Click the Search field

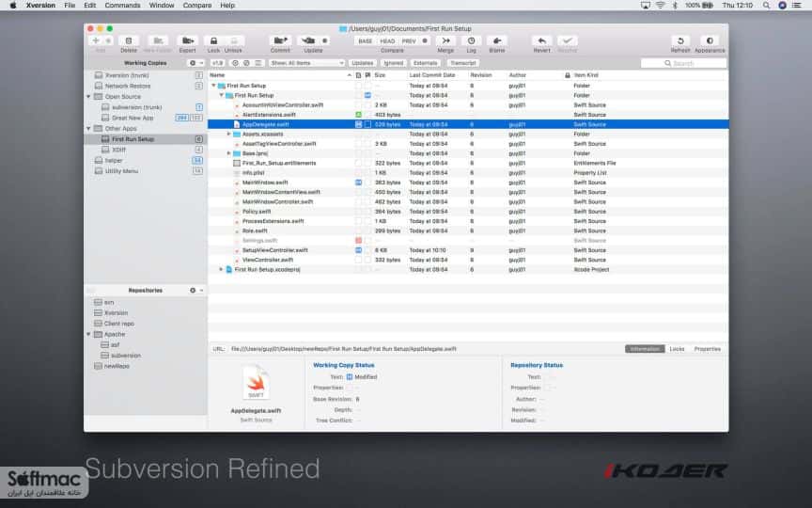[683, 63]
